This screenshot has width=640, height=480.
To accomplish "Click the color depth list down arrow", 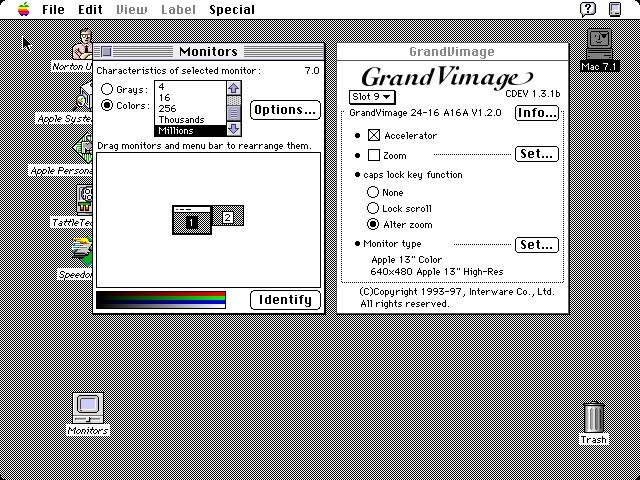I will click(x=233, y=129).
